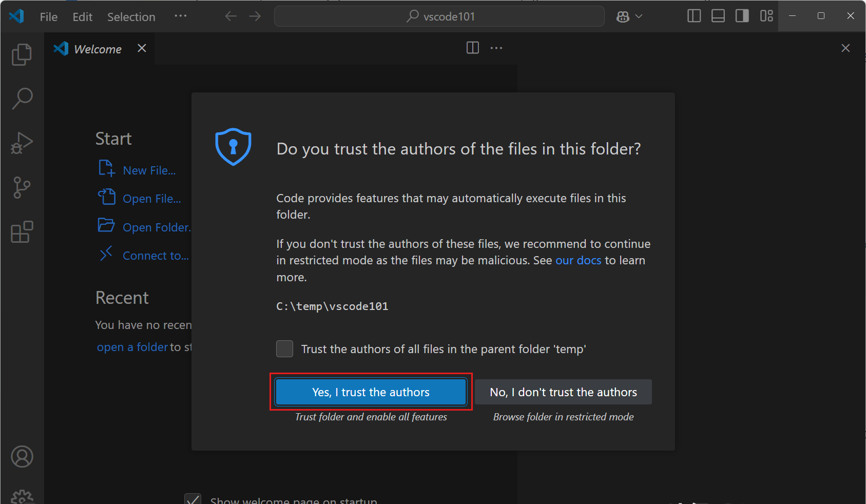866x504 pixels.
Task: Open the Manage gear icon
Action: (22, 497)
